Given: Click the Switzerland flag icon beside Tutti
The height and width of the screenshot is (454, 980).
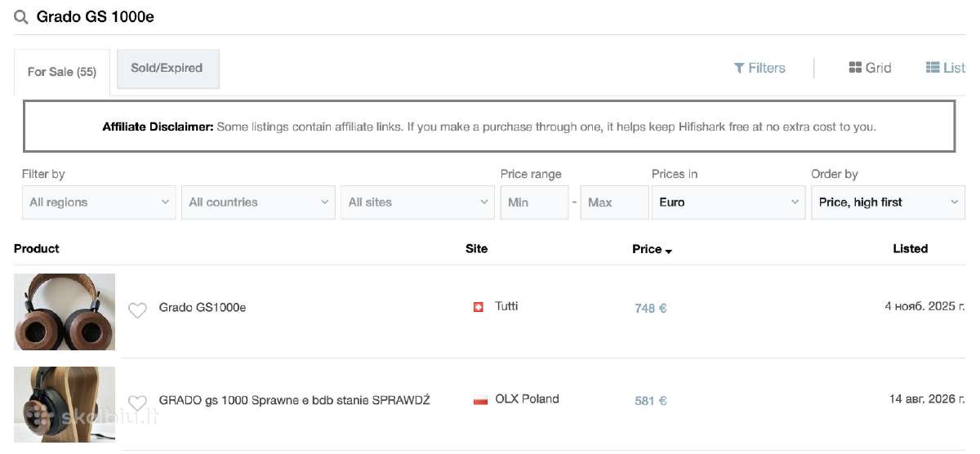Looking at the screenshot, I should (479, 307).
